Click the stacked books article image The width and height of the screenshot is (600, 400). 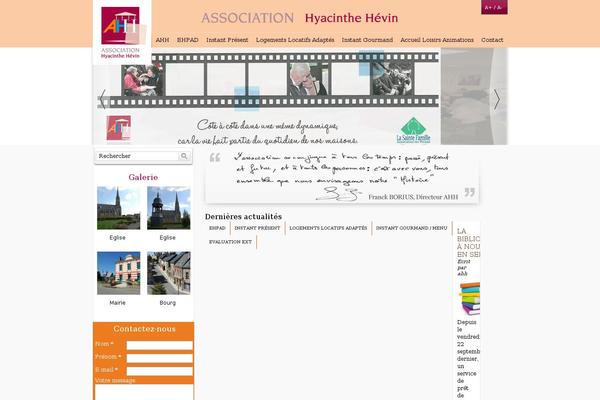(469, 298)
